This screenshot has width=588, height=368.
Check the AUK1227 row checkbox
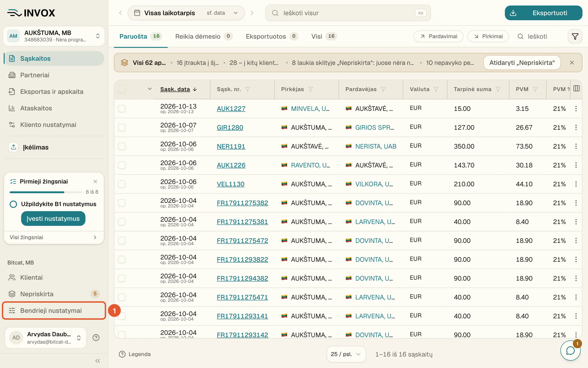(x=122, y=109)
